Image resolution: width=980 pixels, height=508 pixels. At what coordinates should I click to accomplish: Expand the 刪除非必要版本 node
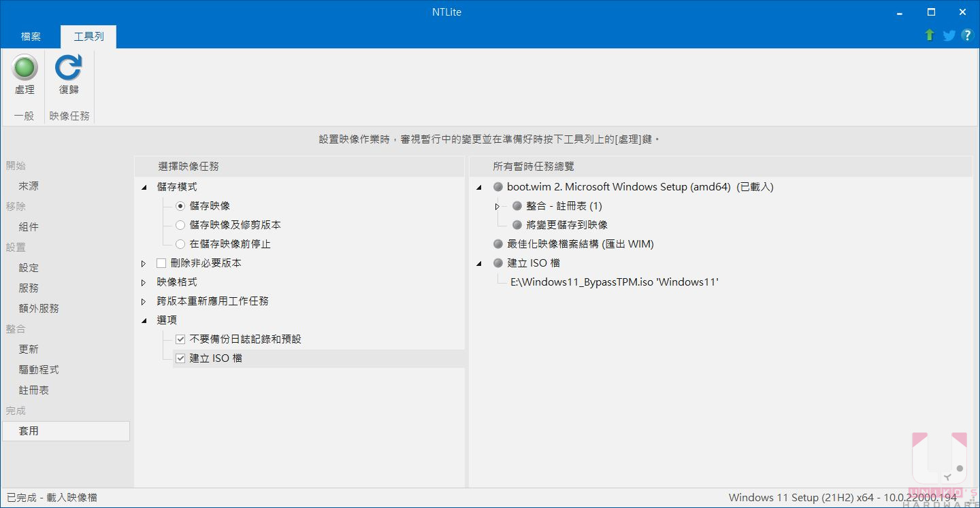[144, 263]
